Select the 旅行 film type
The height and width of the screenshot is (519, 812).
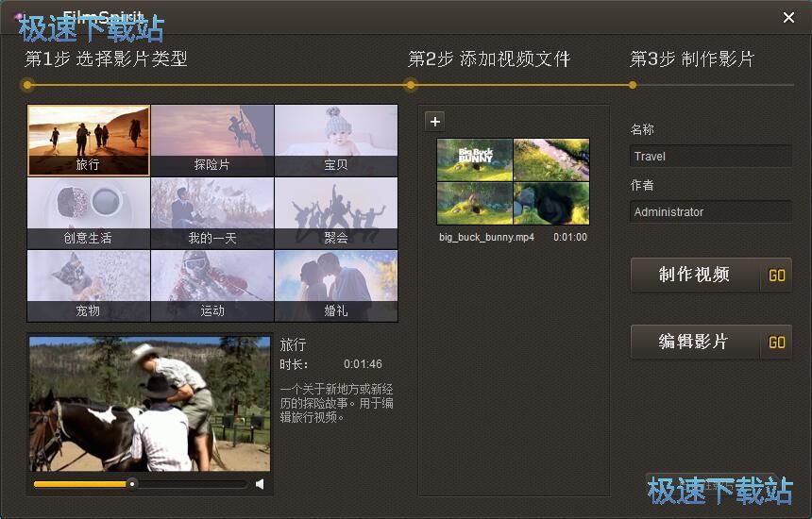89,141
